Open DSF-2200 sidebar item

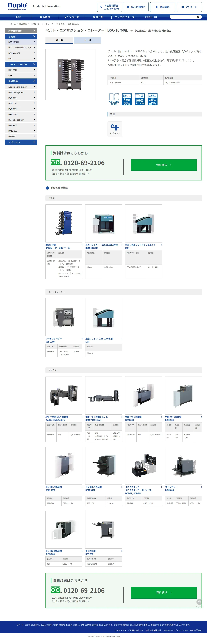pyautogui.click(x=21, y=70)
